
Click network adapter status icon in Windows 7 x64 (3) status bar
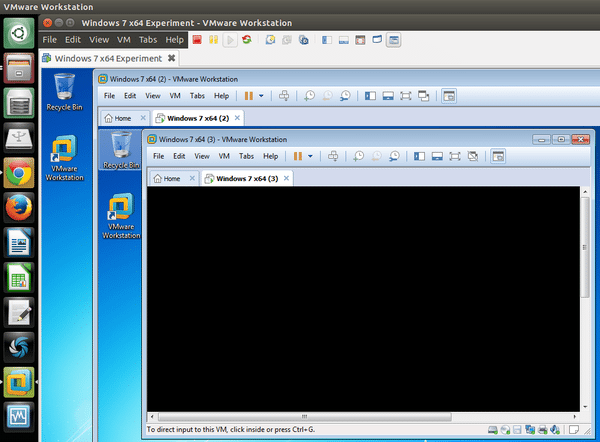pos(530,430)
